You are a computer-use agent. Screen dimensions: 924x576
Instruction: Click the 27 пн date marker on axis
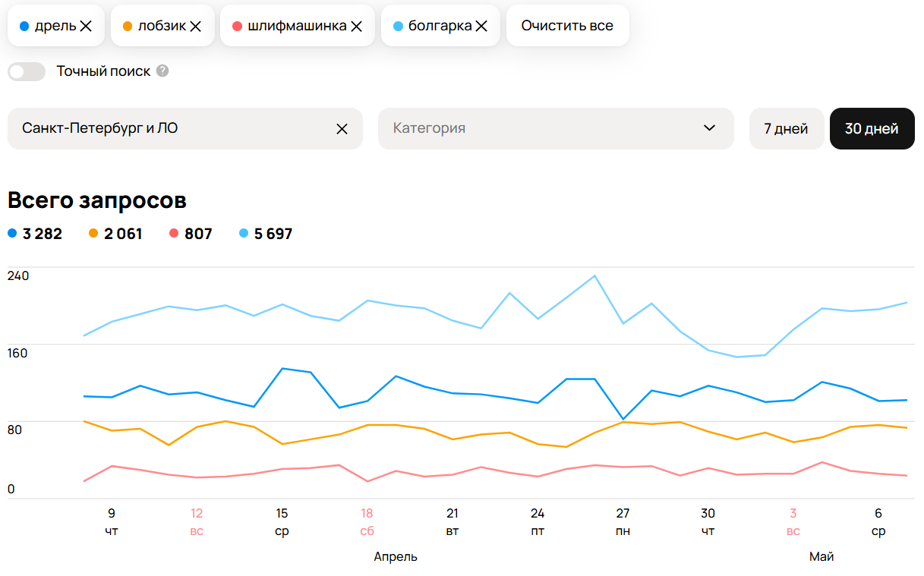[623, 522]
